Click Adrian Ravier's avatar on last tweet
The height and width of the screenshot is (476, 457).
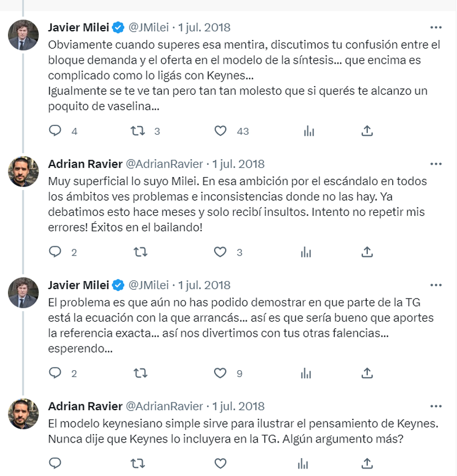click(x=23, y=414)
